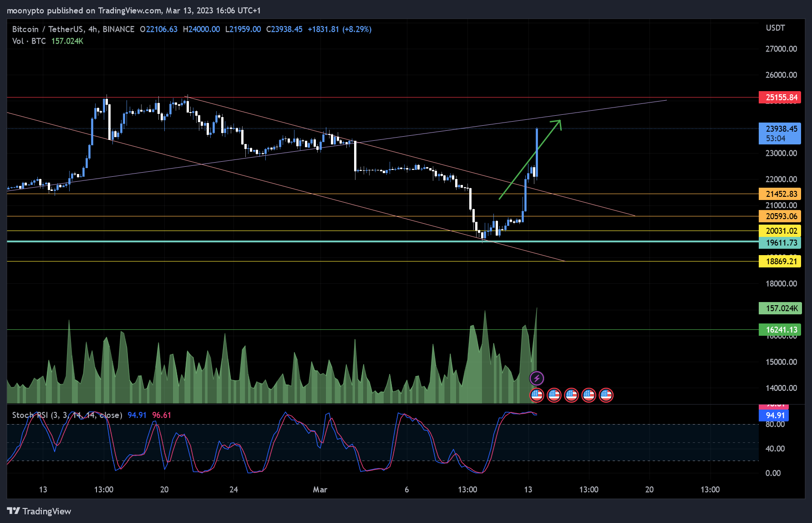Click the change value +1831.81 (+8.29%)

coord(340,29)
